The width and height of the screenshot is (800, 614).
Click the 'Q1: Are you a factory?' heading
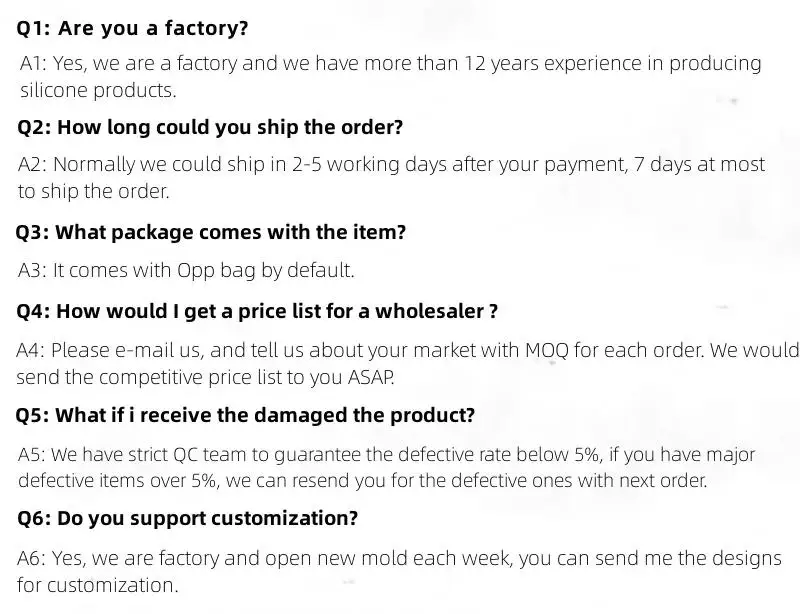point(133,28)
